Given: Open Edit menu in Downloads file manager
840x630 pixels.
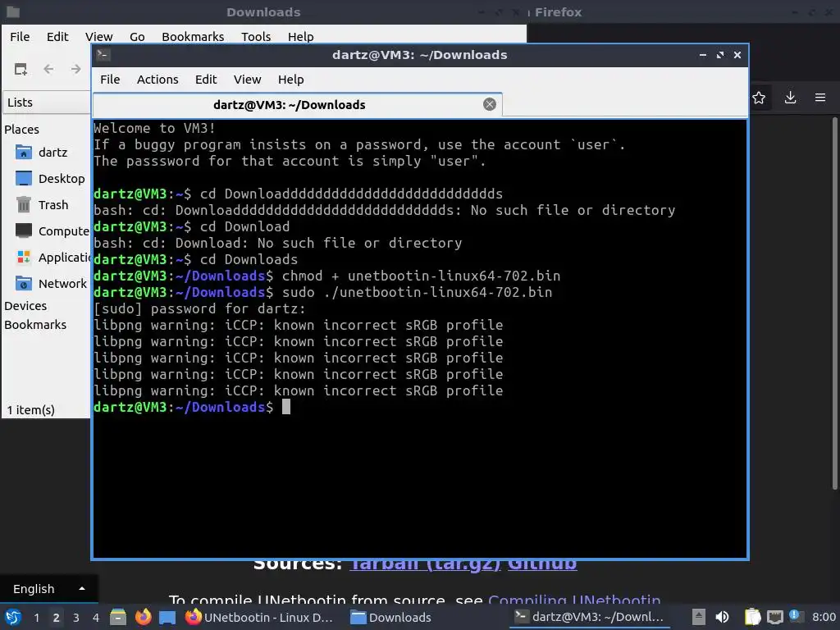Looking at the screenshot, I should (x=57, y=36).
